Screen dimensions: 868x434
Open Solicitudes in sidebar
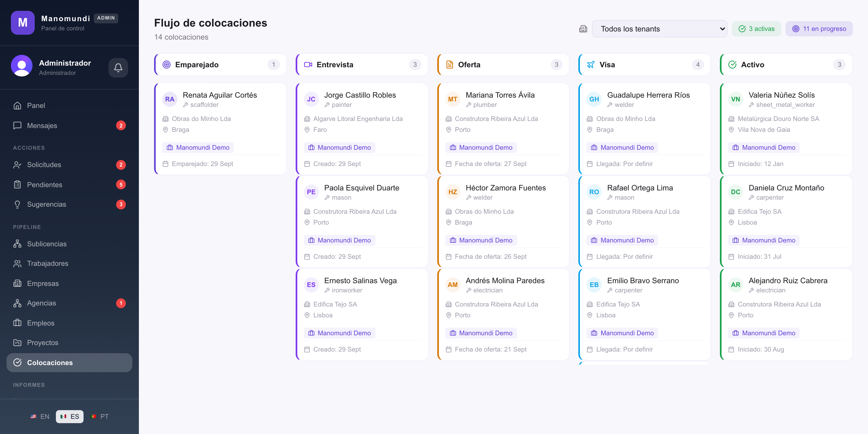tap(69, 165)
